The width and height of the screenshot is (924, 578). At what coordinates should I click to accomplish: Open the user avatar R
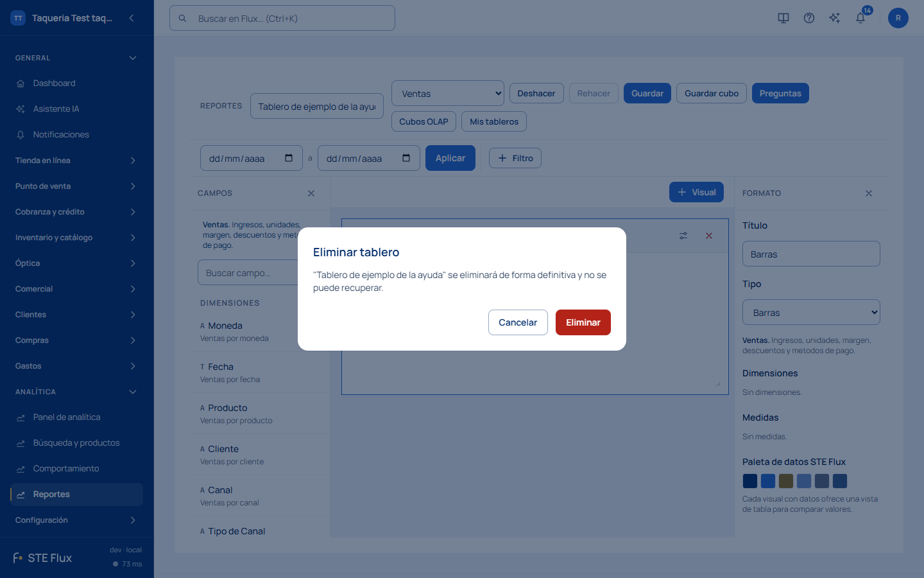pyautogui.click(x=898, y=18)
